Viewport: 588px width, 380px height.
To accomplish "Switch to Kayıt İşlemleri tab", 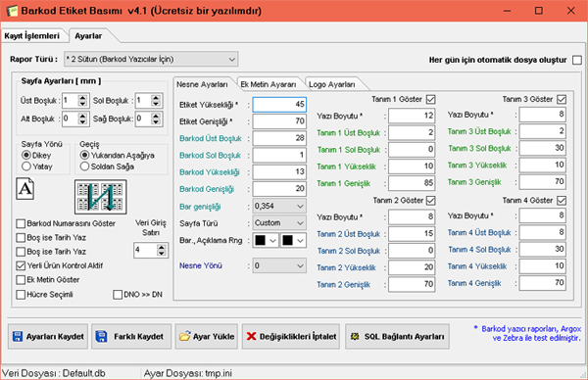I will [x=32, y=36].
